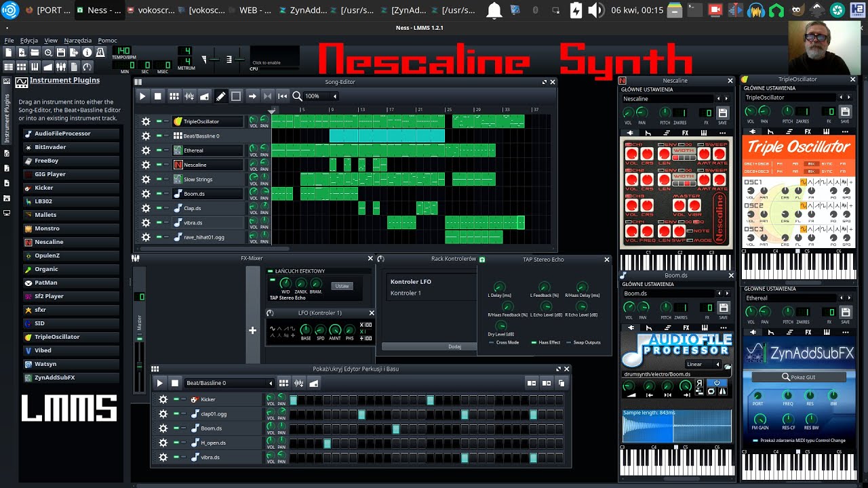Image resolution: width=868 pixels, height=488 pixels.
Task: Mute the rave_hihat01.ogg track
Action: click(159, 237)
